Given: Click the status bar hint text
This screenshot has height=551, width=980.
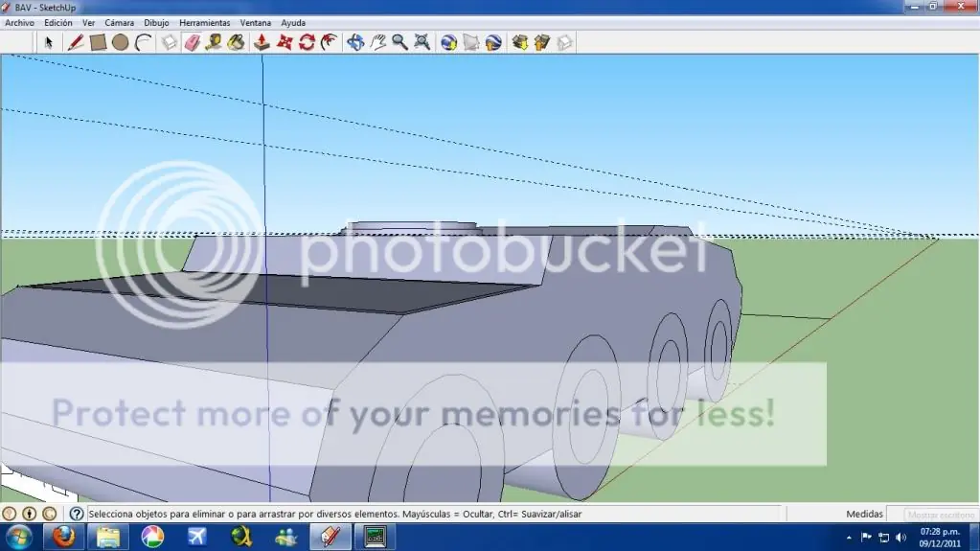Looking at the screenshot, I should 335,514.
